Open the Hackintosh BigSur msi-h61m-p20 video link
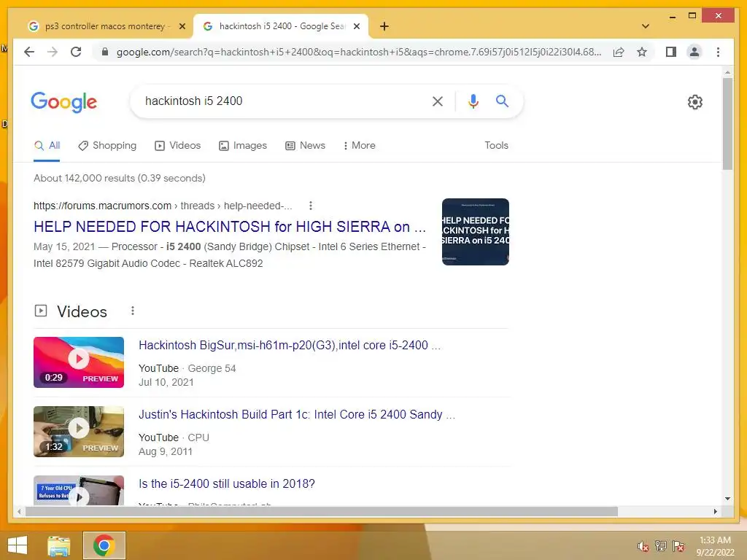Viewport: 747px width, 560px height. click(x=290, y=345)
